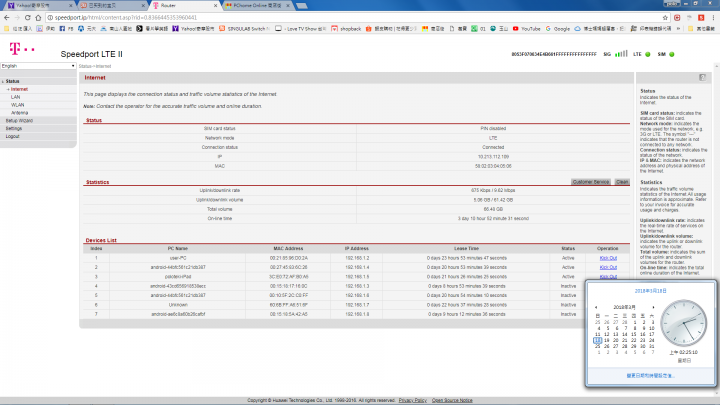Go to previous month in calendar
The image size is (720, 405).
[596, 307]
